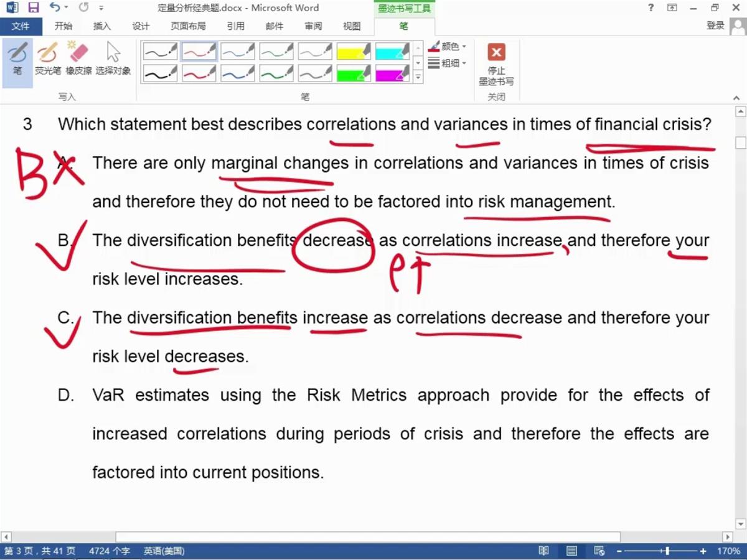Open the 颜色 pen color dropdown
Screen dimensions: 747x560
[x=448, y=47]
